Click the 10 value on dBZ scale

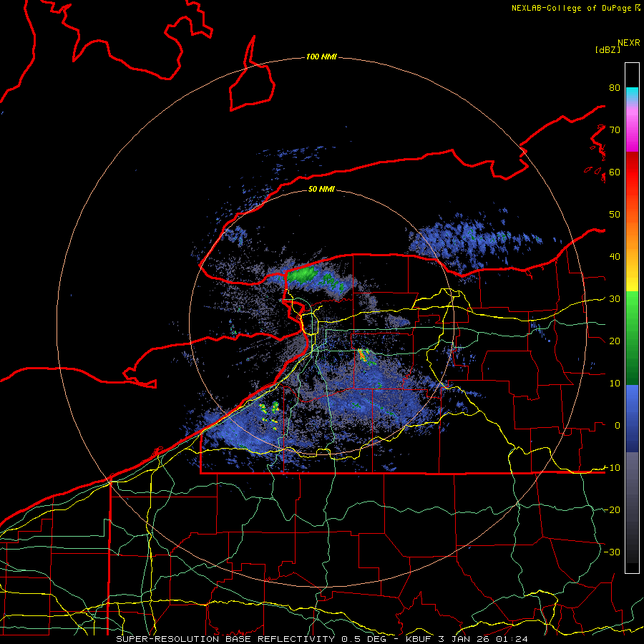pyautogui.click(x=615, y=384)
